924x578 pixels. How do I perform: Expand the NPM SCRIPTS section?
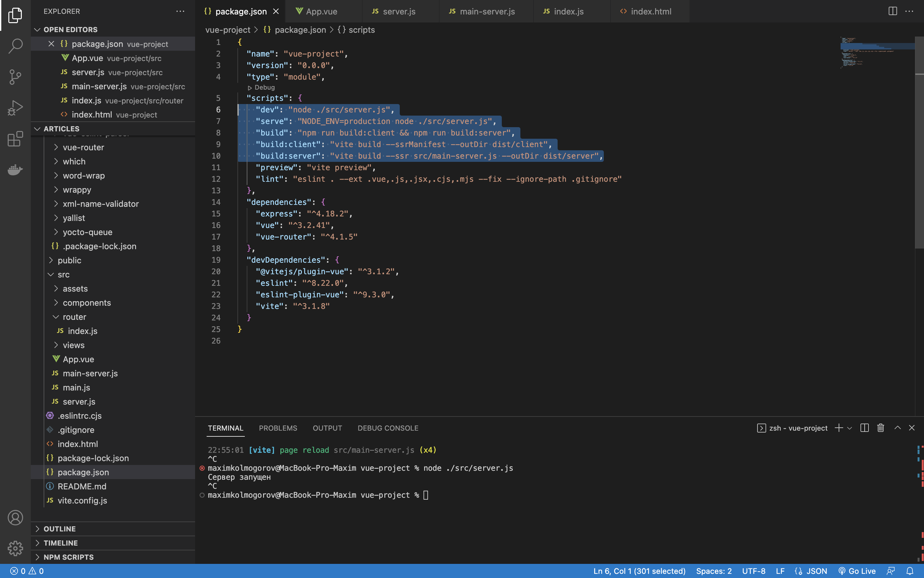[113, 557]
